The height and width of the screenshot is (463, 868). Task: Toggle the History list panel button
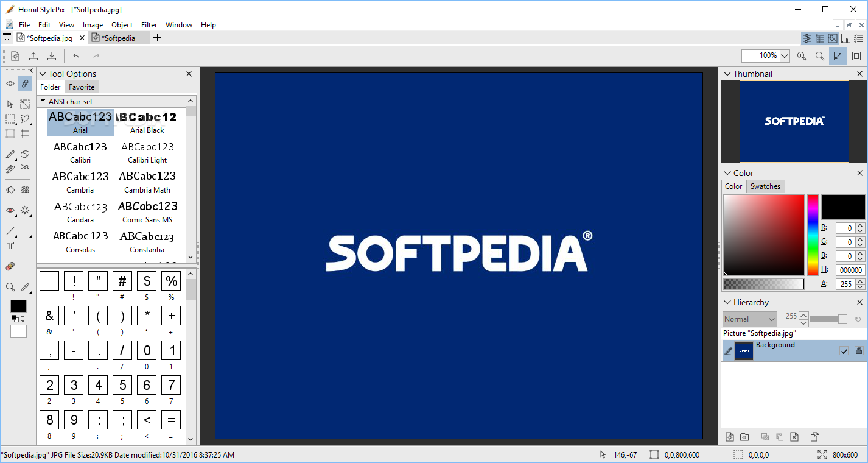(x=858, y=38)
